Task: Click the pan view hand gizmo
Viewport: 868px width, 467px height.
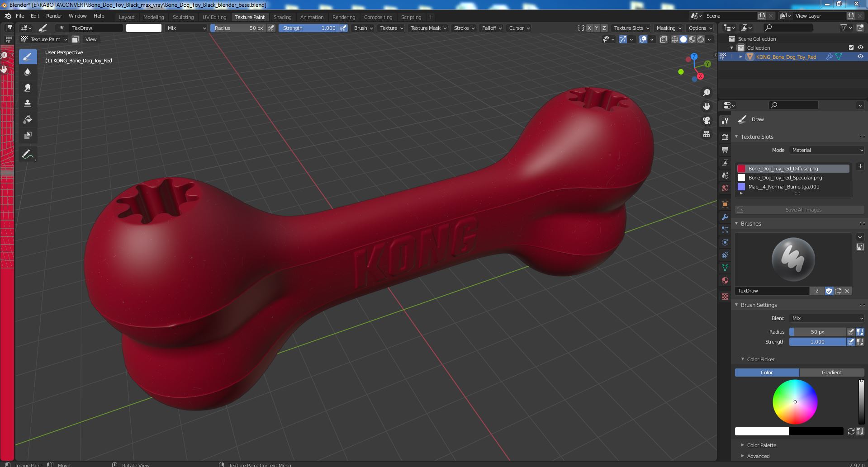Action: coord(707,106)
